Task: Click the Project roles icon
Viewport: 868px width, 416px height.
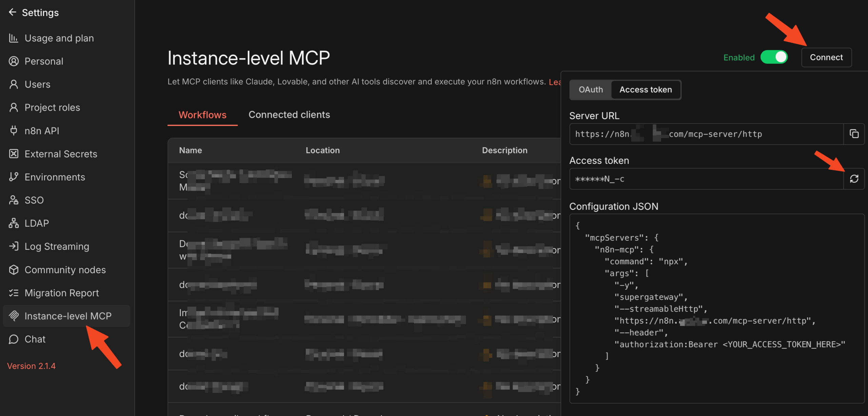Action: click(14, 107)
